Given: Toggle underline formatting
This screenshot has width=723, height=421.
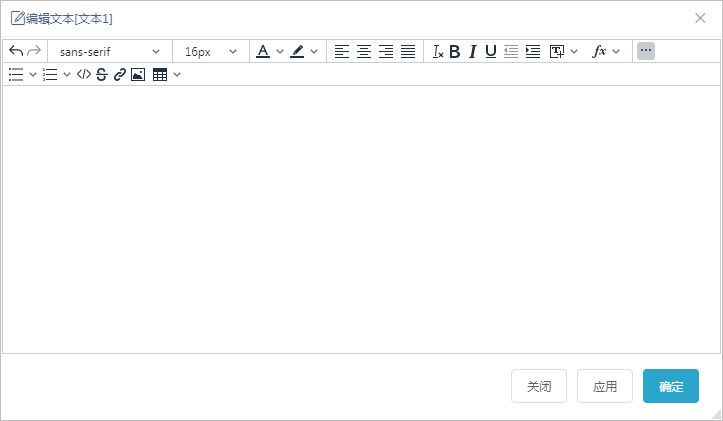Looking at the screenshot, I should point(491,51).
